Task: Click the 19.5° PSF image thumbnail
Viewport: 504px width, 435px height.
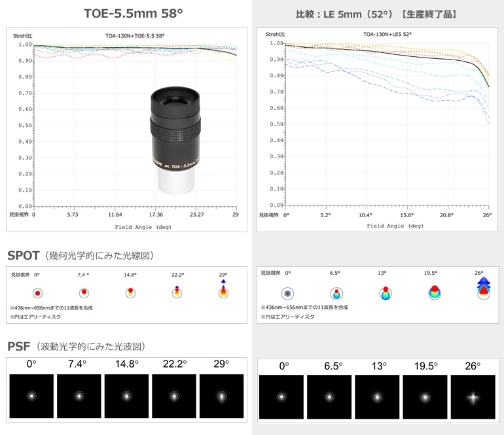Action: [425, 397]
